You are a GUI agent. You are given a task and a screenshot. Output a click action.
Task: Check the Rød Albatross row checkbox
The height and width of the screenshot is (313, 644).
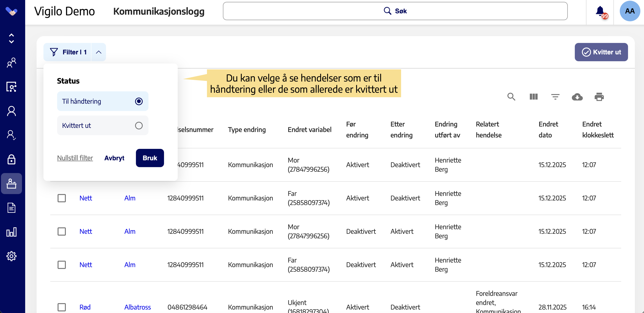62,307
